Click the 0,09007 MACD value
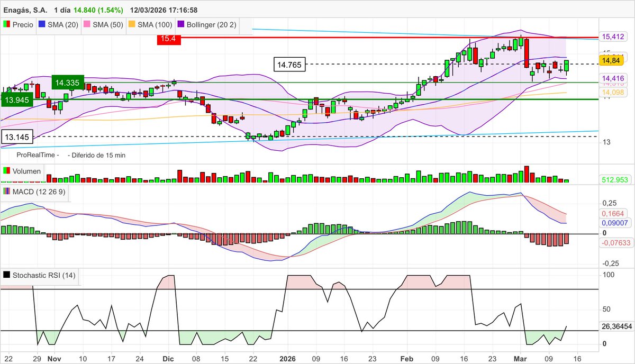 (x=615, y=223)
